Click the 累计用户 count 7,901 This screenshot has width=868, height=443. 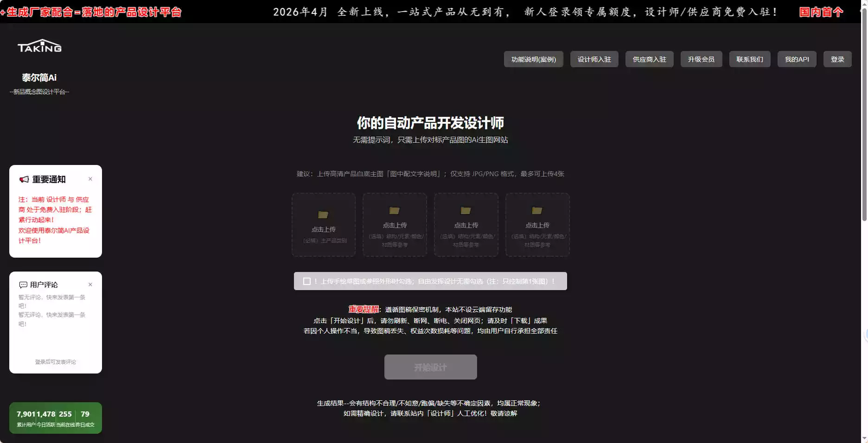click(26, 414)
